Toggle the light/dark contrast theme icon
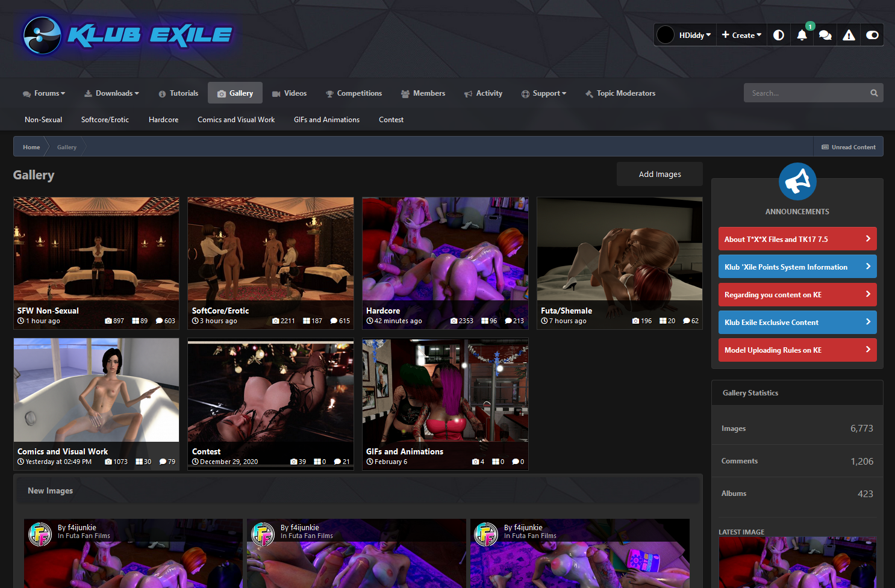 coord(779,35)
